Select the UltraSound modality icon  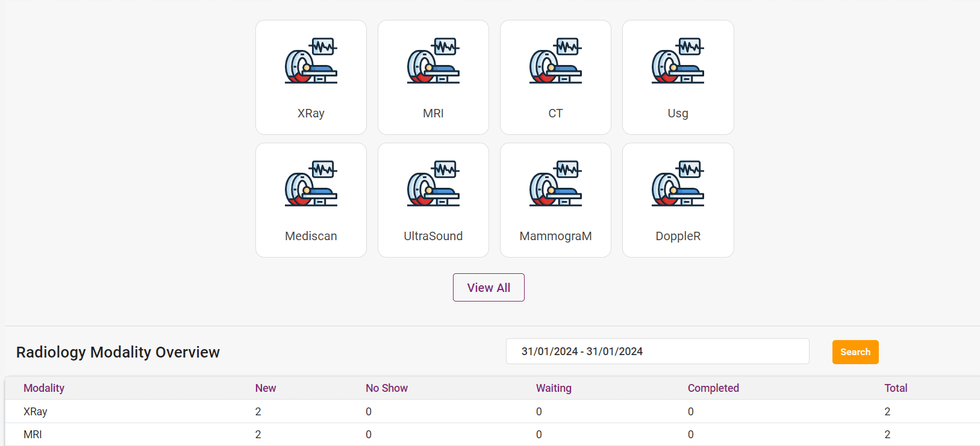click(x=433, y=184)
